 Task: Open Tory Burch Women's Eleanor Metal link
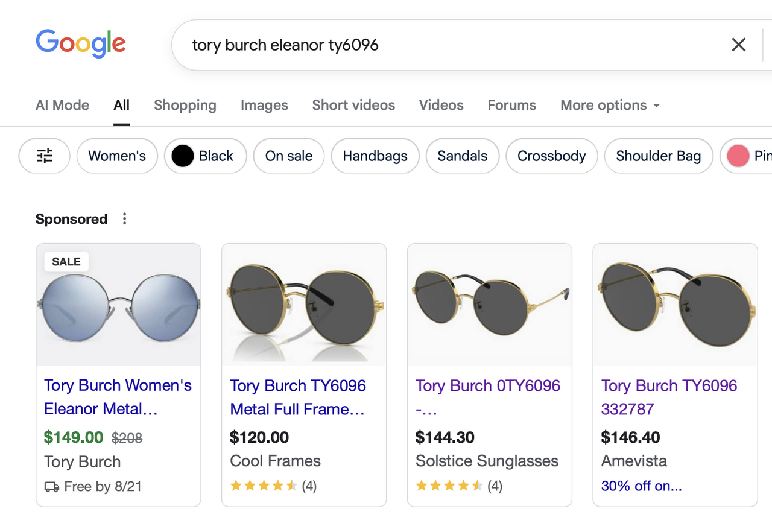[x=118, y=397]
